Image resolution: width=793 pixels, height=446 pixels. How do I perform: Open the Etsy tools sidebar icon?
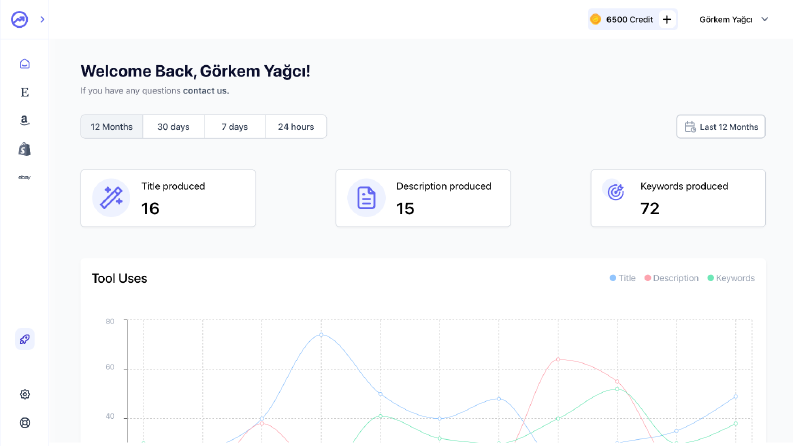25,92
